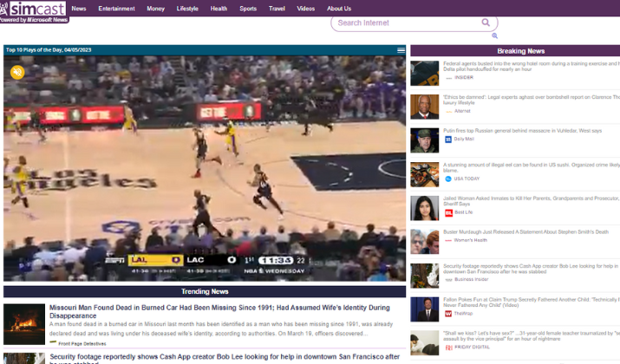
Task: Click the Clarence Thomas portrait thumbnail
Action: pyautogui.click(x=424, y=107)
